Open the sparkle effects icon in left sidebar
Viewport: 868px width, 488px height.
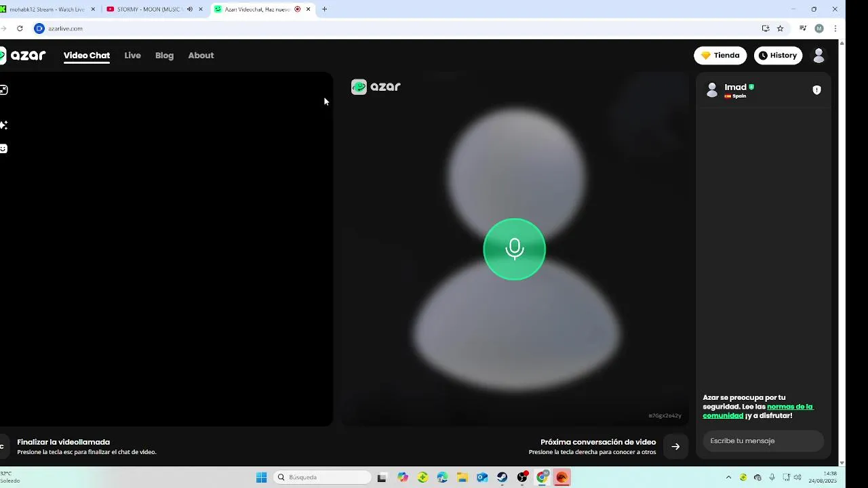coord(3,125)
